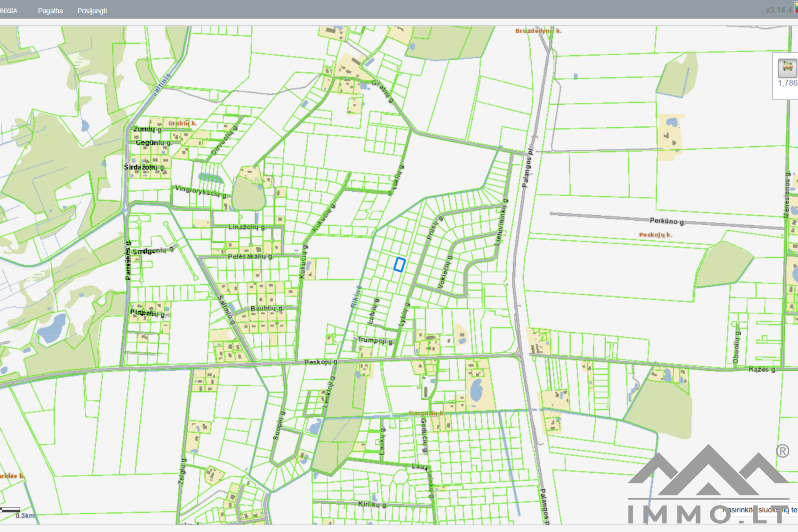
Task: Select the blue highlighted land parcel
Action: [399, 264]
